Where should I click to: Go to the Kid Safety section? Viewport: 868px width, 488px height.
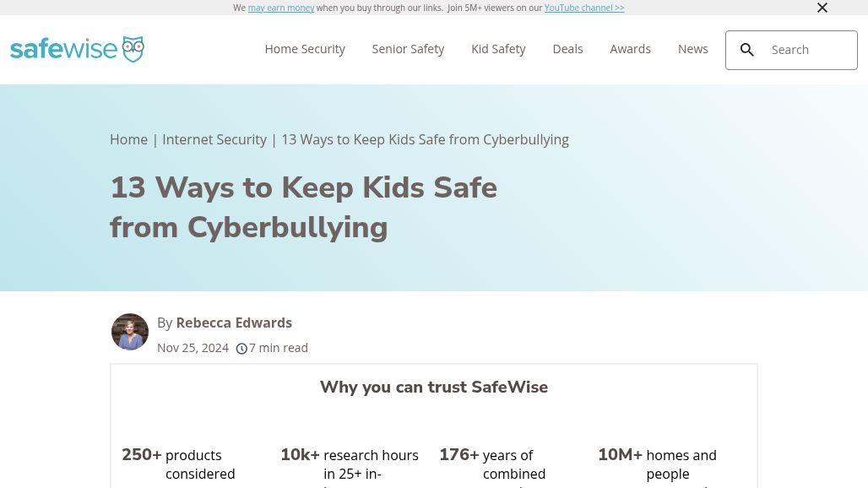pos(498,49)
